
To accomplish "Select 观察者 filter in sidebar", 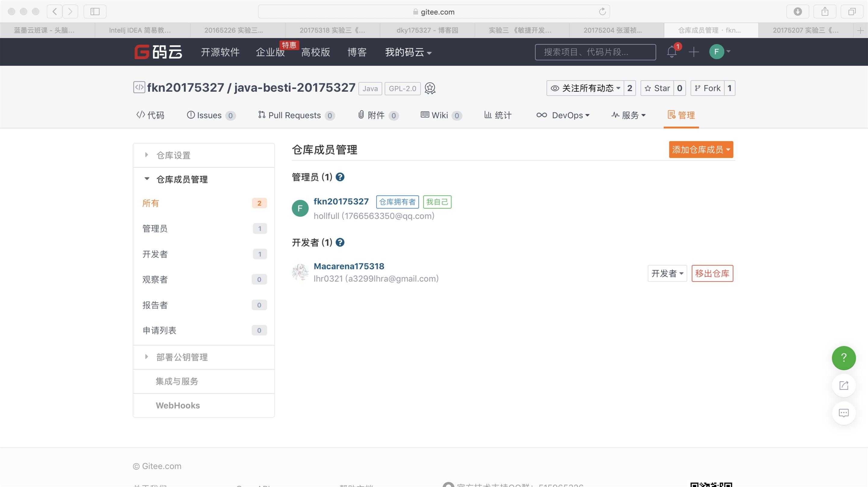I will 203,279.
